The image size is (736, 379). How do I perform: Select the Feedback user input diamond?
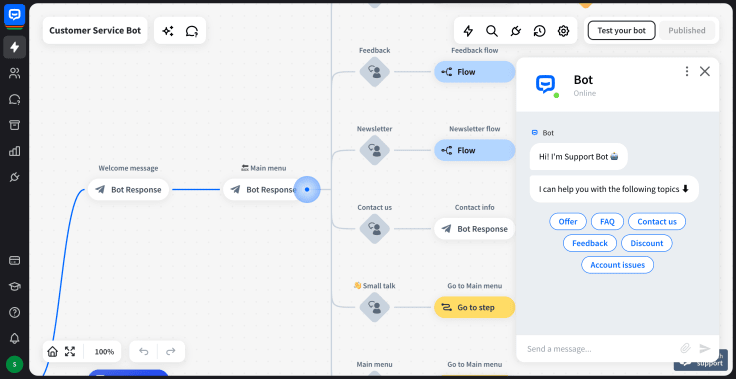click(x=375, y=72)
